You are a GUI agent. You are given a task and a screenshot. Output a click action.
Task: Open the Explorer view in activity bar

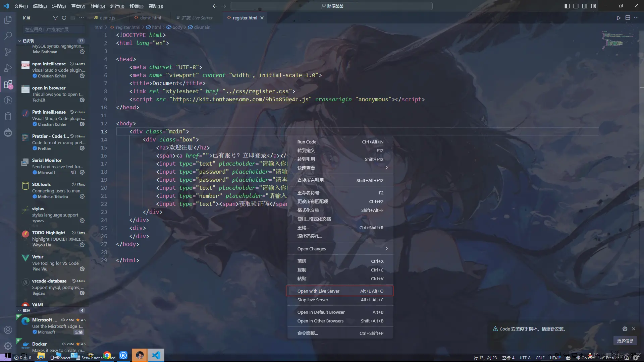[x=8, y=20]
